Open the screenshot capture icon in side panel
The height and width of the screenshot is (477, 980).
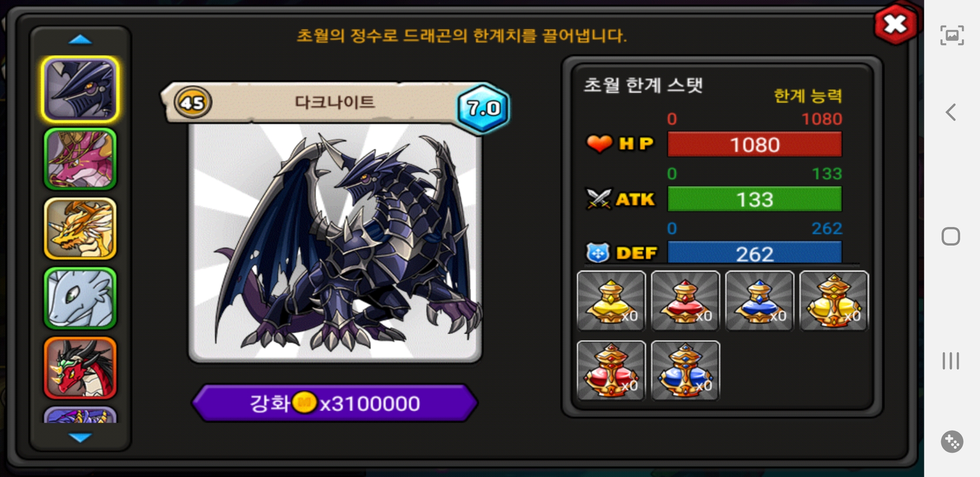952,35
